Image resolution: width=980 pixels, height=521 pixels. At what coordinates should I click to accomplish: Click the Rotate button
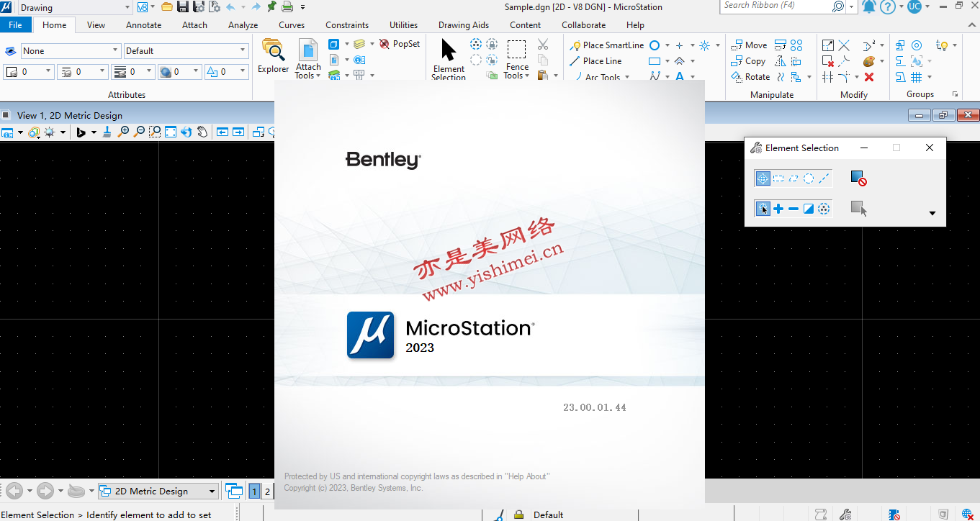click(750, 77)
